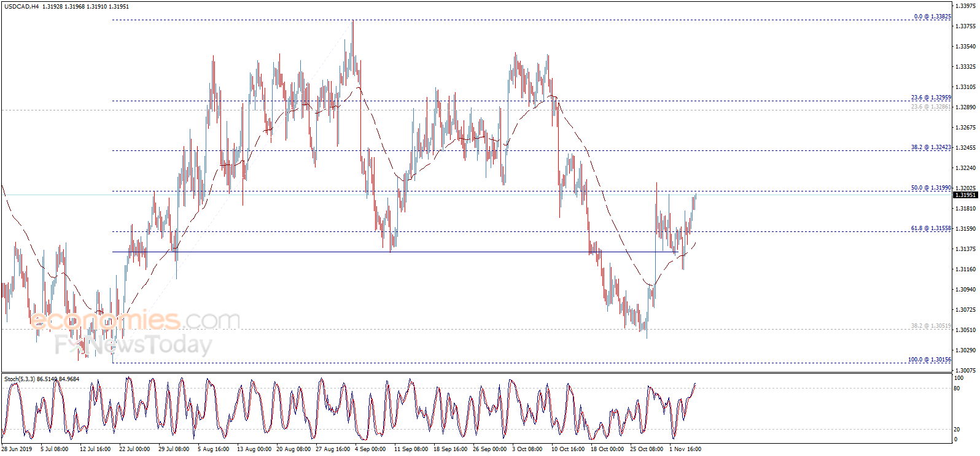Click the 1.30075 price axis label
The image size is (980, 456).
966,371
